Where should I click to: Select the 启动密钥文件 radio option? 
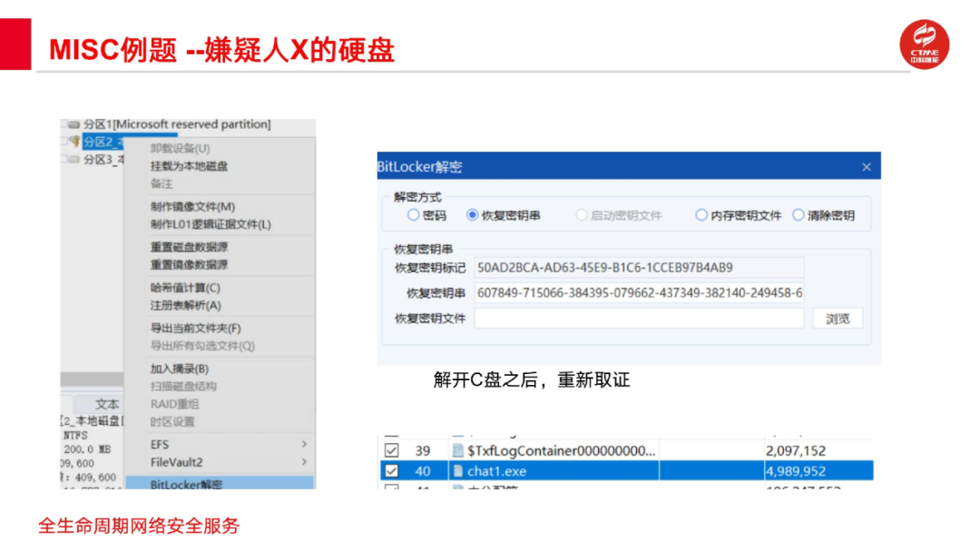tap(582, 215)
